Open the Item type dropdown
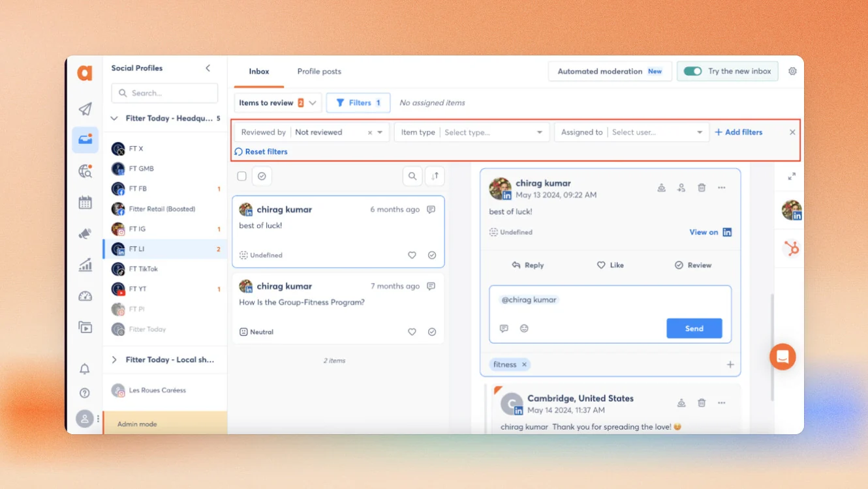 coord(471,132)
